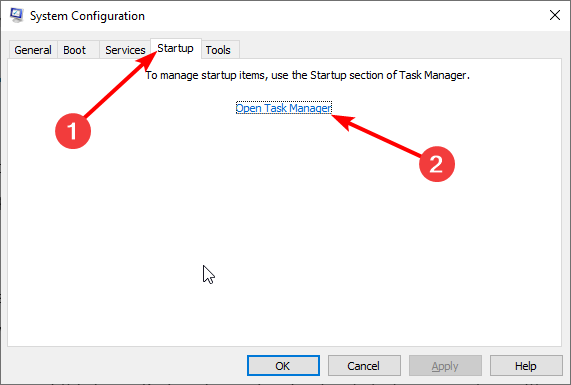The image size is (571, 385).
Task: Click the red arrow pointing to Open Task Manager
Action: [377, 136]
